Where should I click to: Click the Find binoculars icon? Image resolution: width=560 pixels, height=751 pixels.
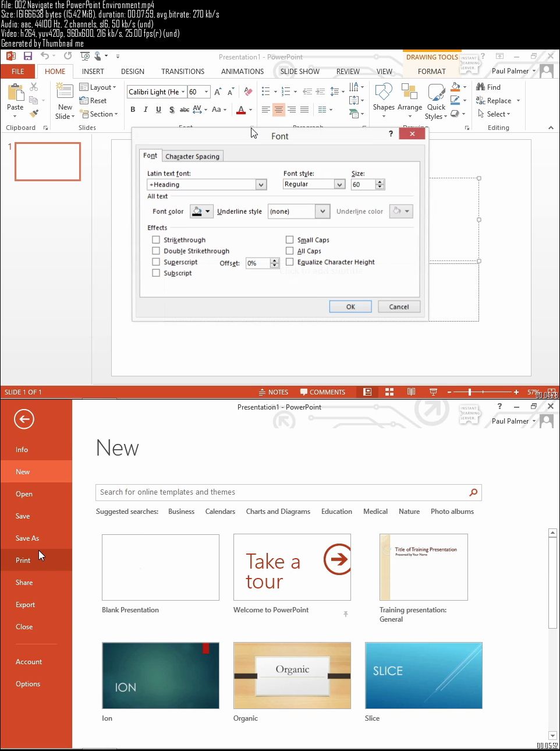481,87
